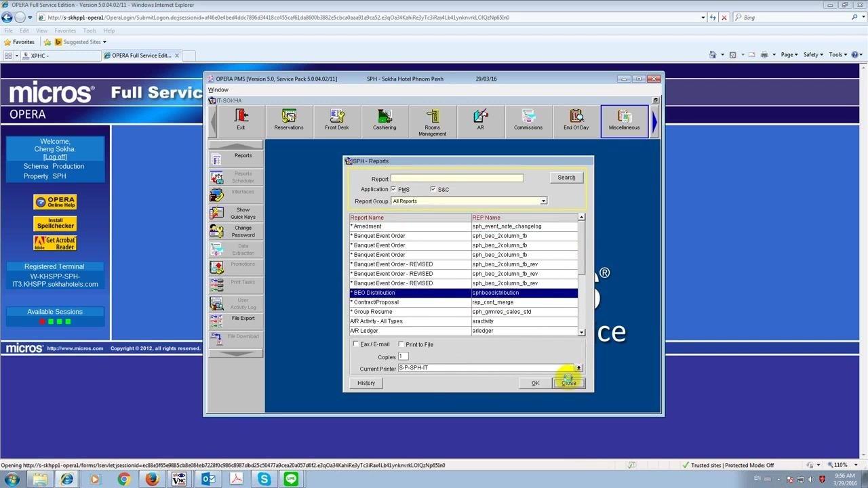Viewport: 868px width, 488px height.
Task: Click the History button
Action: click(366, 383)
